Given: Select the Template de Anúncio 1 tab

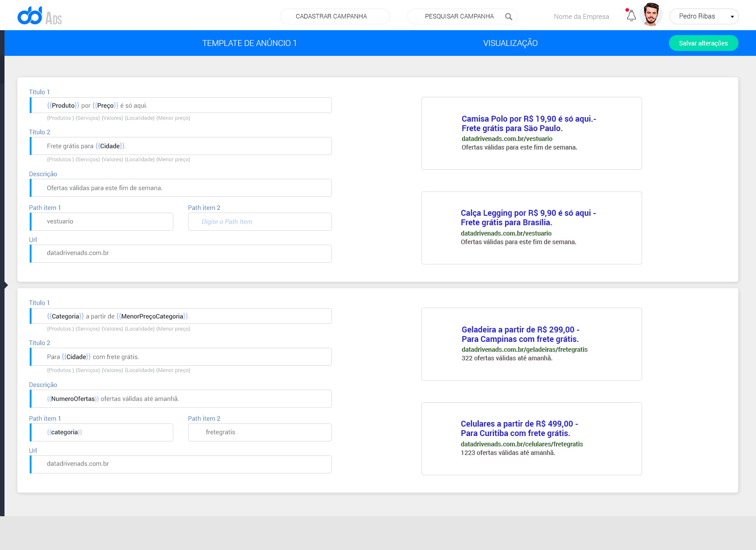Looking at the screenshot, I should tap(249, 43).
